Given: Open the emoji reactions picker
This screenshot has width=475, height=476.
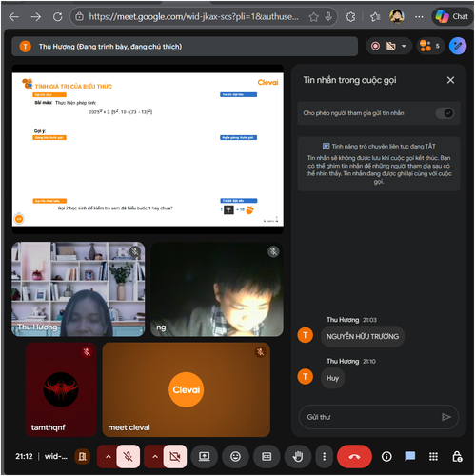Looking at the screenshot, I should tap(235, 457).
